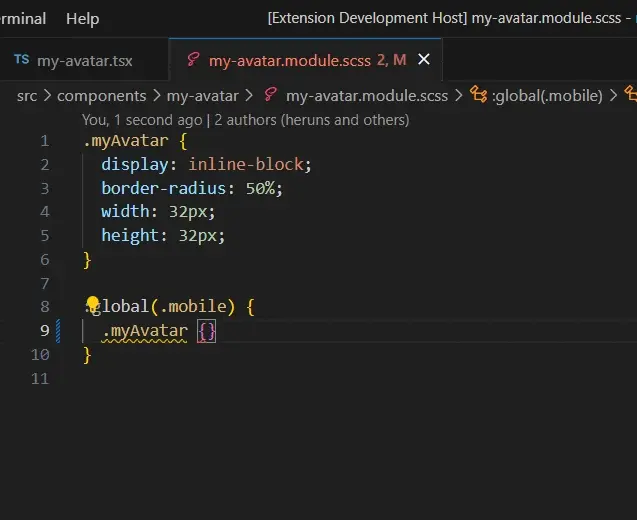
Task: Click the Sass file icon in breadcrumb
Action: pos(270,96)
